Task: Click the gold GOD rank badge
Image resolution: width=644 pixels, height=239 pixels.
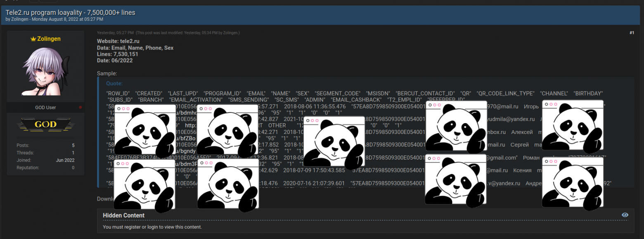Action: click(45, 124)
